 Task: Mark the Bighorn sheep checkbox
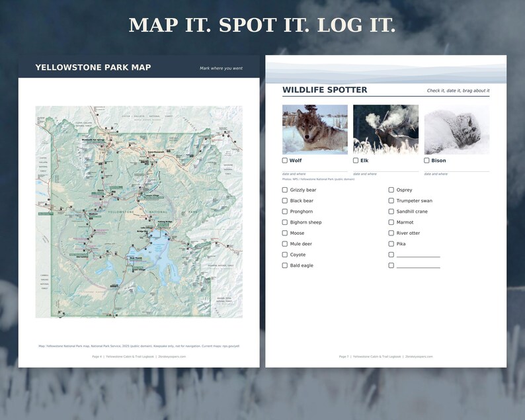[x=284, y=222]
